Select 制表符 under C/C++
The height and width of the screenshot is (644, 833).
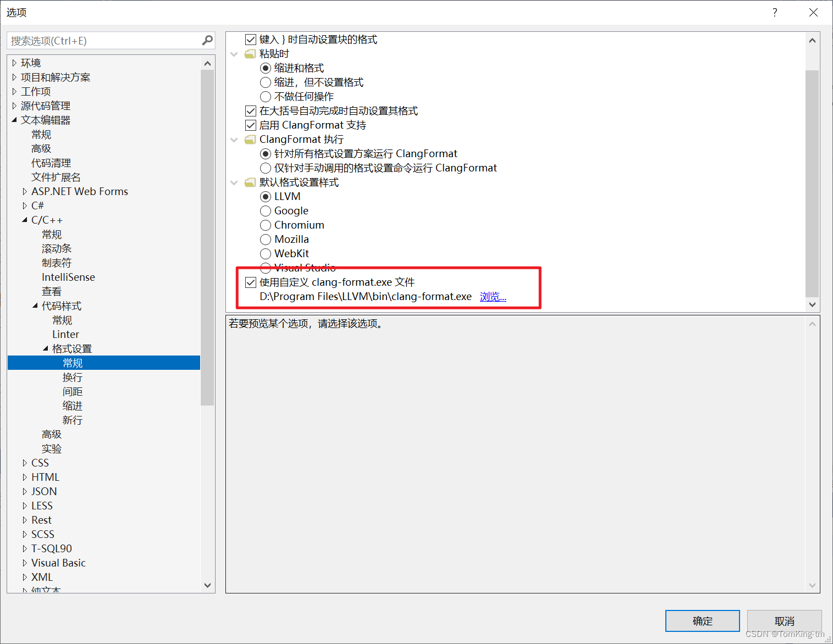coord(57,263)
